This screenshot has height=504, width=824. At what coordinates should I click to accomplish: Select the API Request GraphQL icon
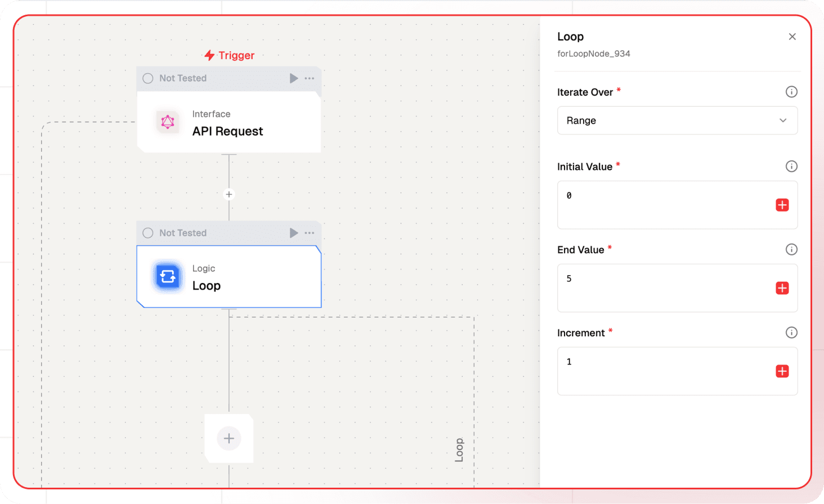168,122
